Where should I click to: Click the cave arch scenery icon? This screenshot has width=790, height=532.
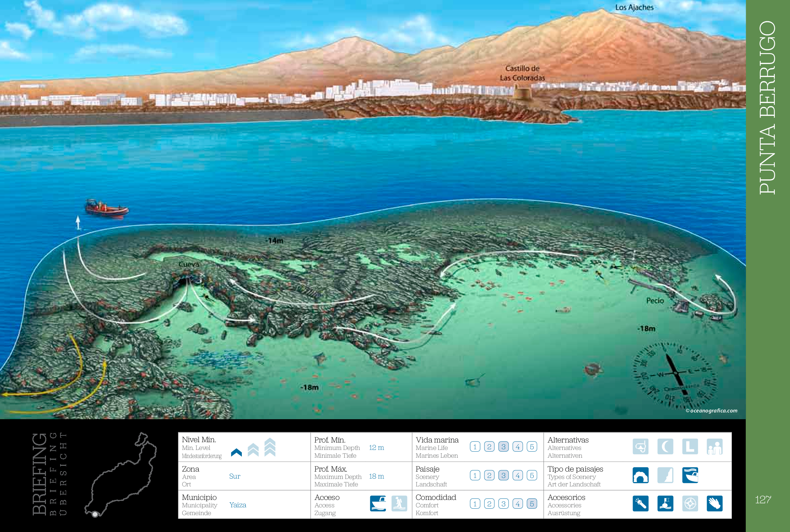(x=640, y=475)
